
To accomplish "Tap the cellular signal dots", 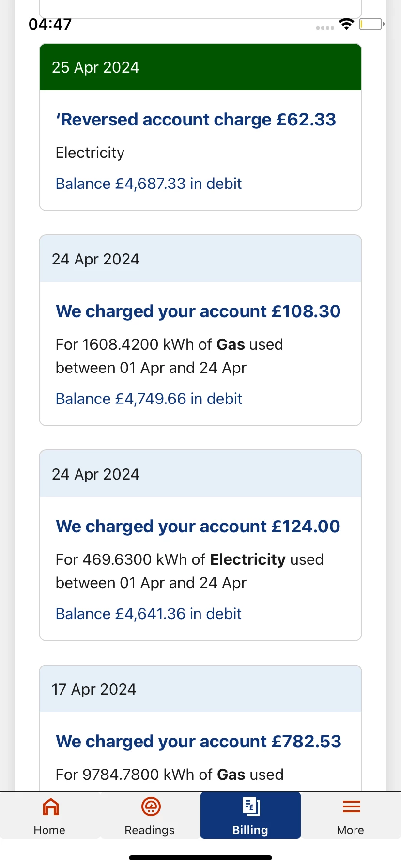I will (x=325, y=28).
